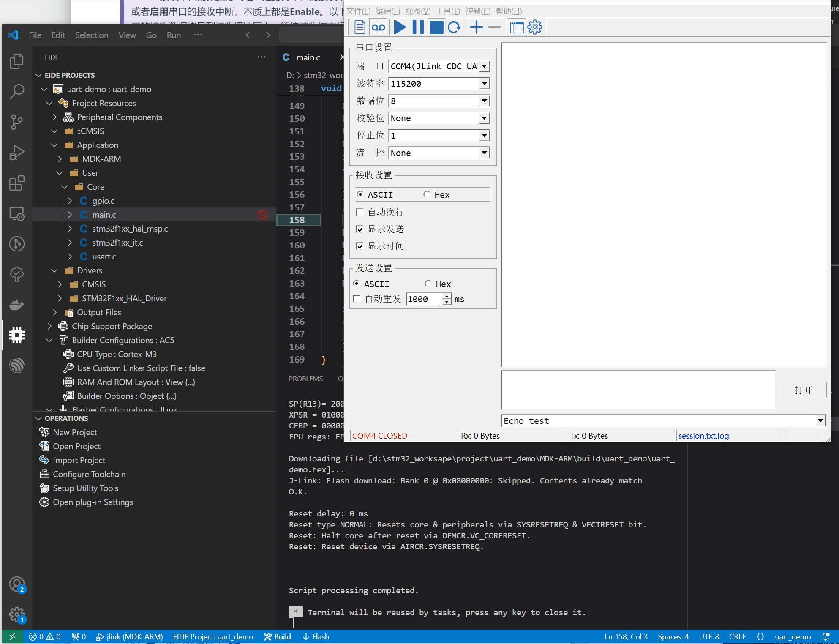839x644 pixels.
Task: Open the Extensions view
Action: (x=16, y=183)
